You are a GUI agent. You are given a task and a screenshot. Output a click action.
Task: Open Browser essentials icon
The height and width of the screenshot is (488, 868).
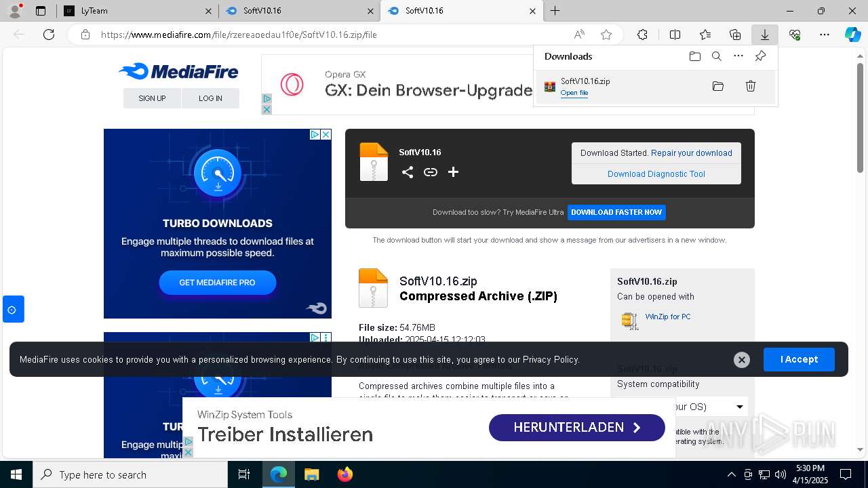tap(795, 35)
